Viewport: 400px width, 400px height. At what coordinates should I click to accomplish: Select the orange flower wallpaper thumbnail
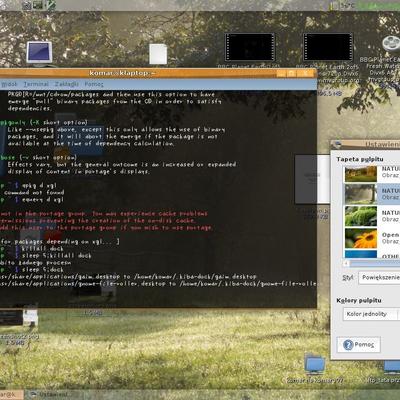tap(361, 238)
